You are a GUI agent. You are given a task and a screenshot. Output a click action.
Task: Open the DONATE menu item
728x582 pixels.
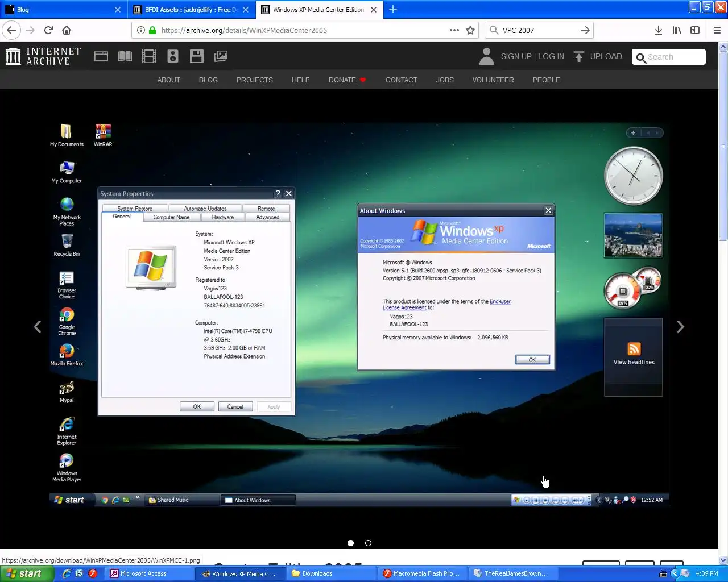coord(347,80)
